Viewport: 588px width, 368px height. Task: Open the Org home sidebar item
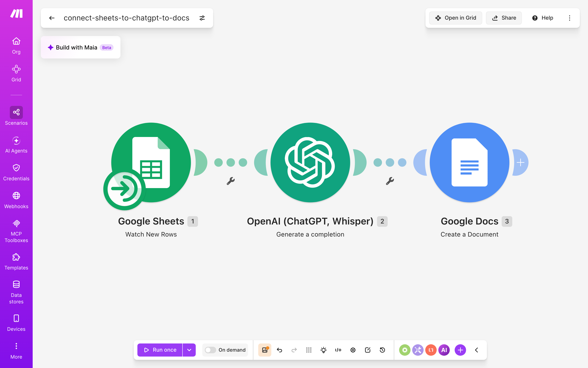coord(16,46)
